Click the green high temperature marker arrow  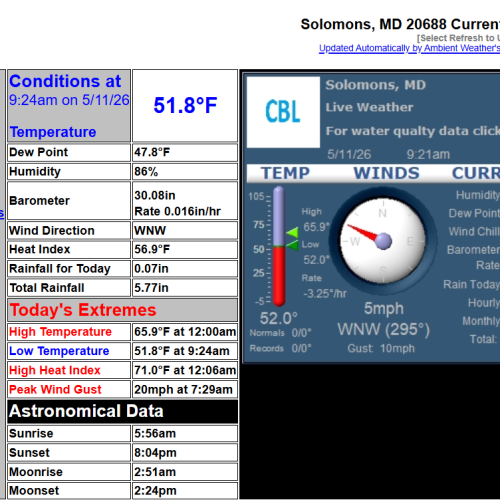click(292, 233)
